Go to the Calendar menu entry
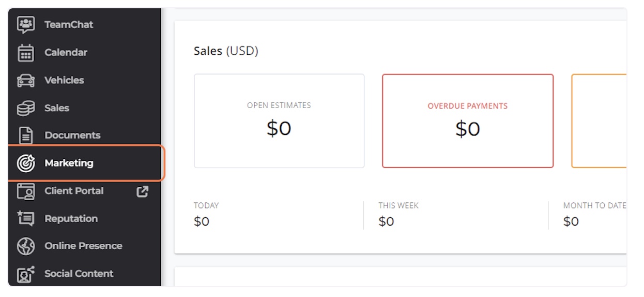The height and width of the screenshot is (297, 644). (x=66, y=52)
